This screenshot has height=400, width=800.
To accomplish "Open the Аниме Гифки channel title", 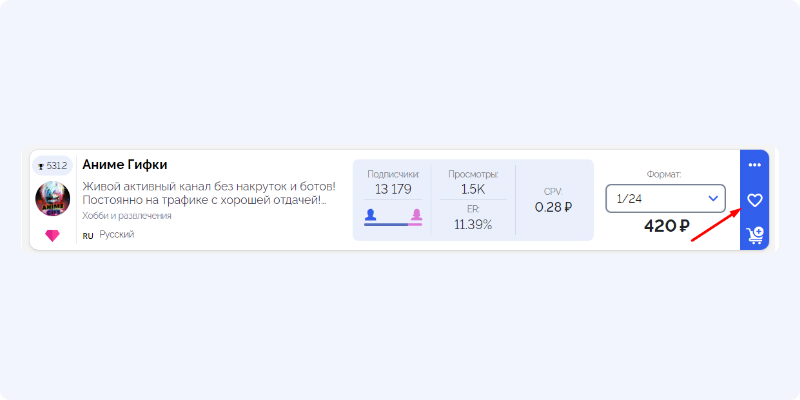I will [125, 165].
